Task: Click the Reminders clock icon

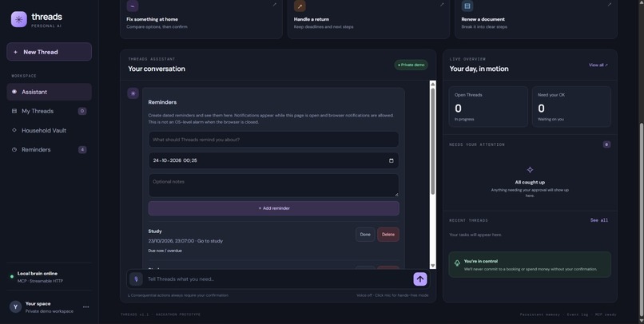Action: (x=14, y=150)
